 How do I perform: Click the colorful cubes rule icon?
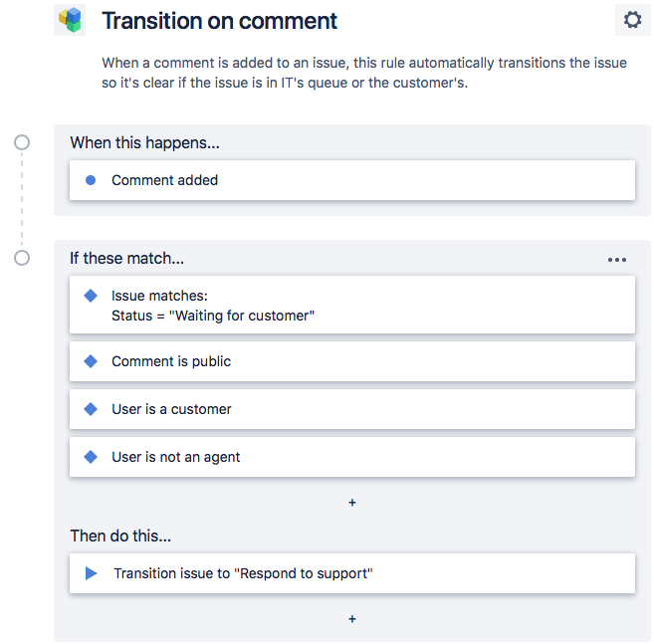[70, 20]
